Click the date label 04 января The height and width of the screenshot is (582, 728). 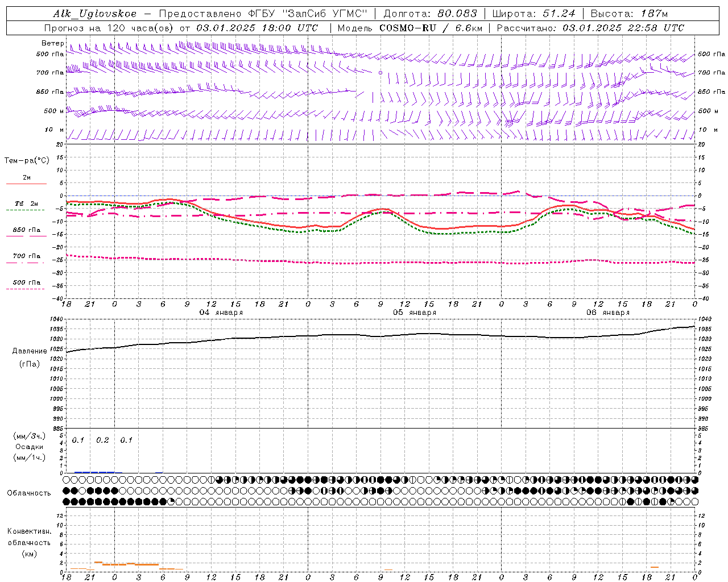click(221, 313)
